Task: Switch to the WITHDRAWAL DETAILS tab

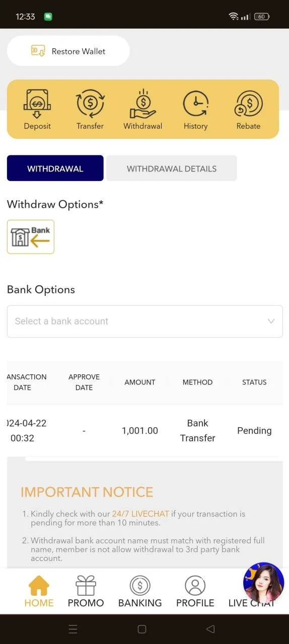Action: tap(172, 168)
